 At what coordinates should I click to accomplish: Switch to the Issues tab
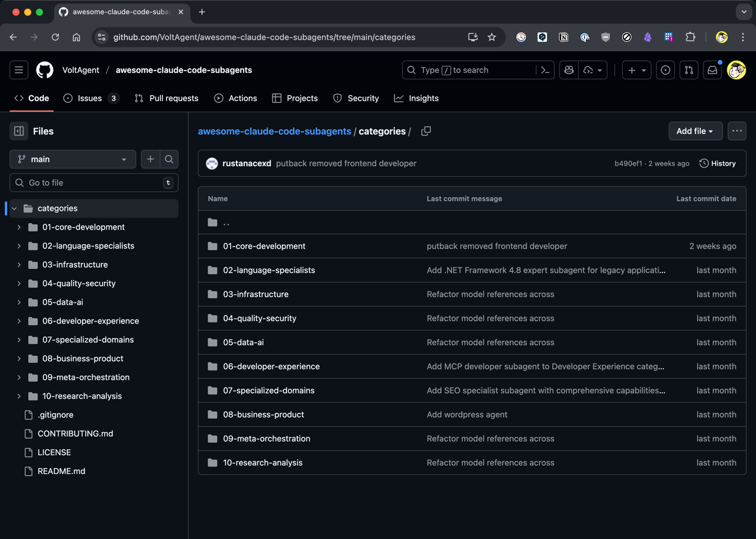(91, 98)
